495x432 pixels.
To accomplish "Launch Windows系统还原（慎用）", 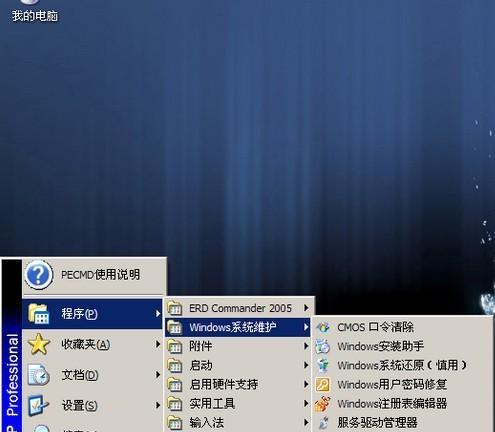I will point(402,366).
